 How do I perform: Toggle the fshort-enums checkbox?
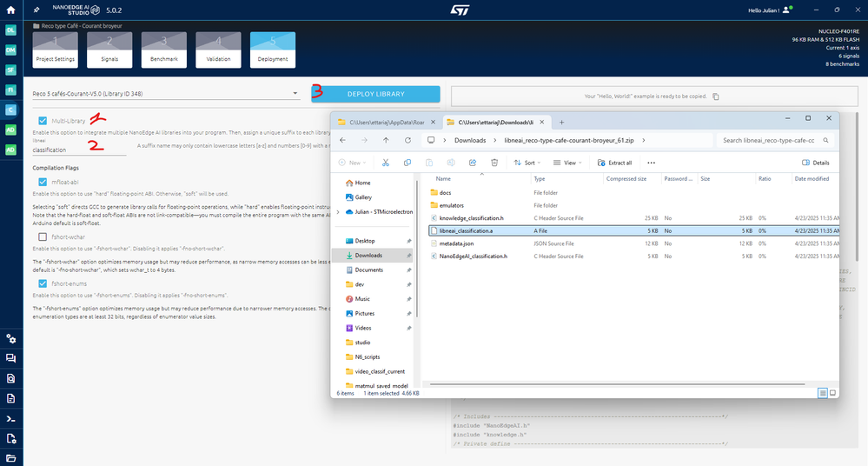point(43,283)
